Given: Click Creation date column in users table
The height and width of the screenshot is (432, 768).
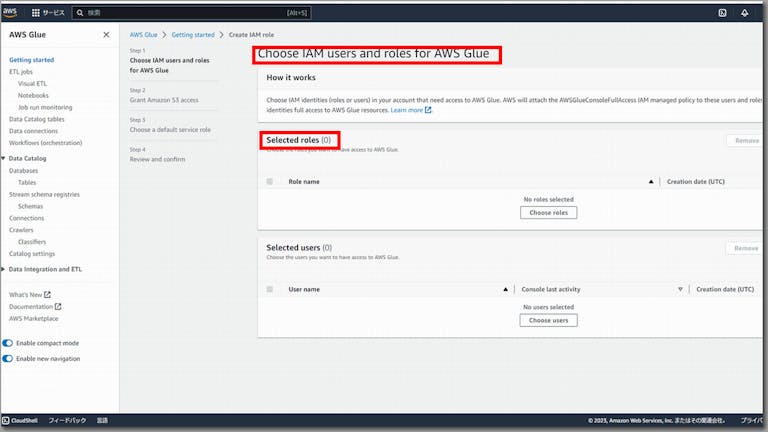Looking at the screenshot, I should pyautogui.click(x=725, y=289).
